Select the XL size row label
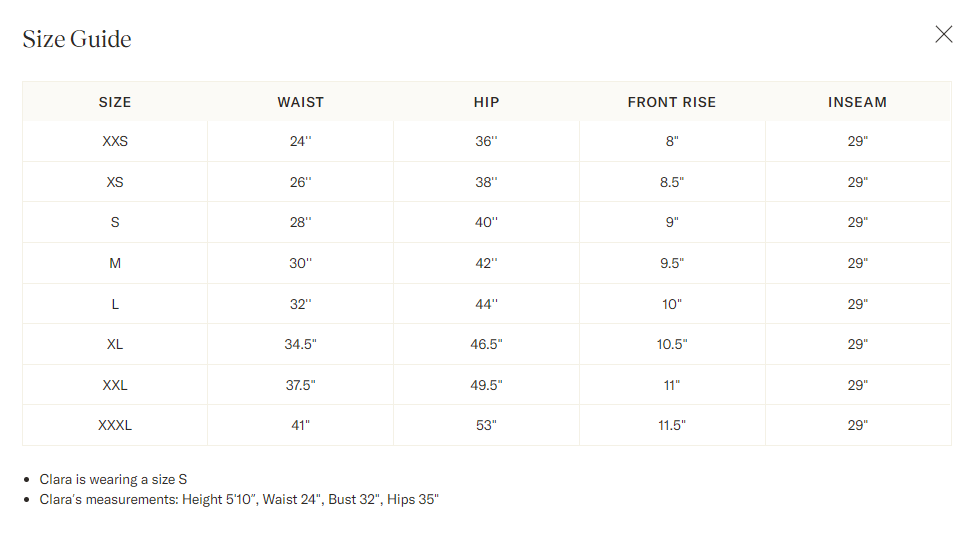The height and width of the screenshot is (550, 966). pos(115,345)
